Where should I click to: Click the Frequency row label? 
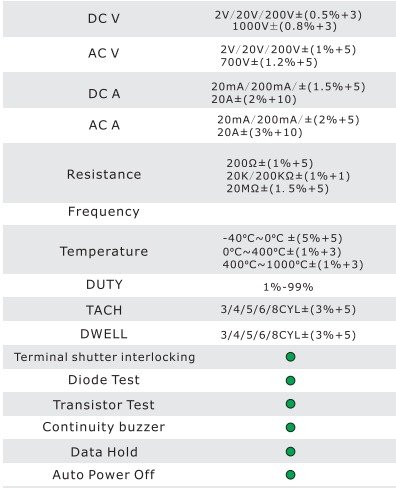click(104, 212)
